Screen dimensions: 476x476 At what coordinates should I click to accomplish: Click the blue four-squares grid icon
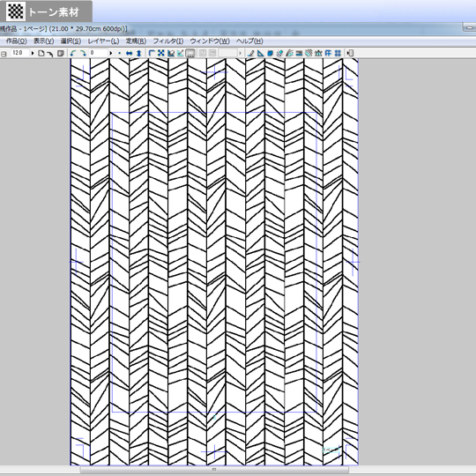click(x=338, y=53)
